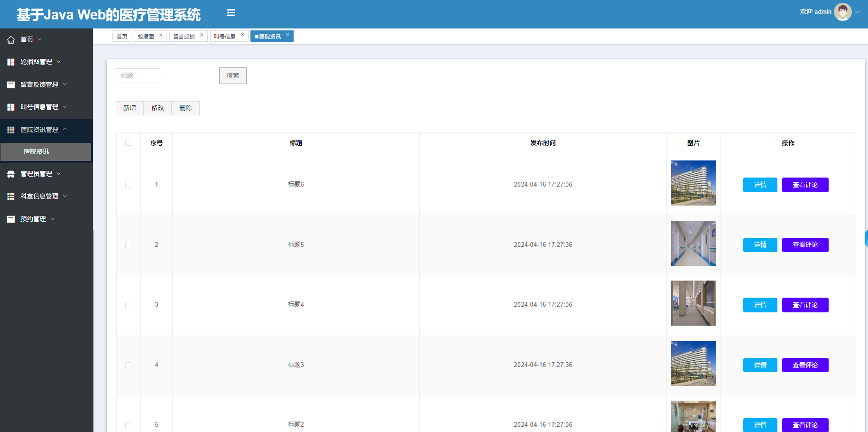The width and height of the screenshot is (868, 432).
Task: Click 查看评论 button for 标题2
Action: [805, 425]
